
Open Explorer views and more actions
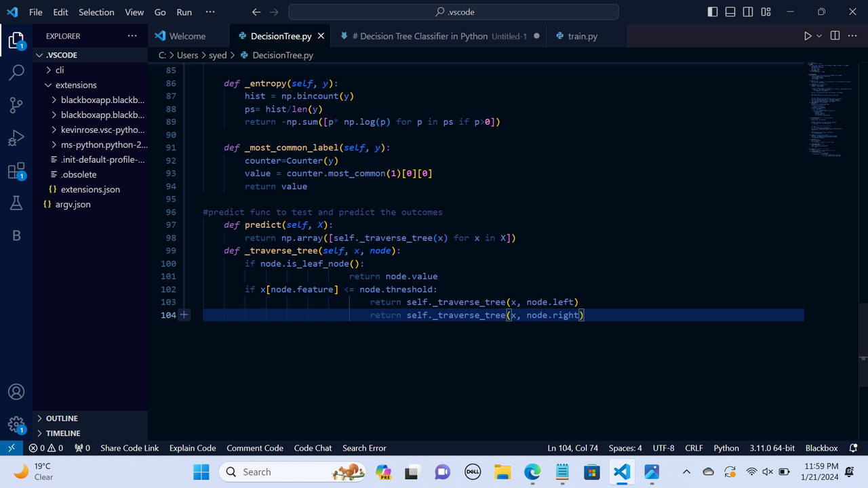(x=132, y=36)
